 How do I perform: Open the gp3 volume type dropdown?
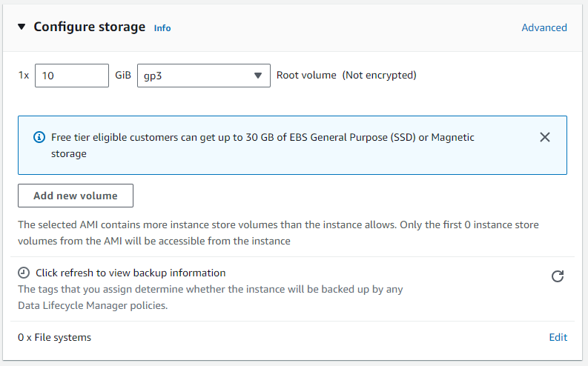pos(204,76)
